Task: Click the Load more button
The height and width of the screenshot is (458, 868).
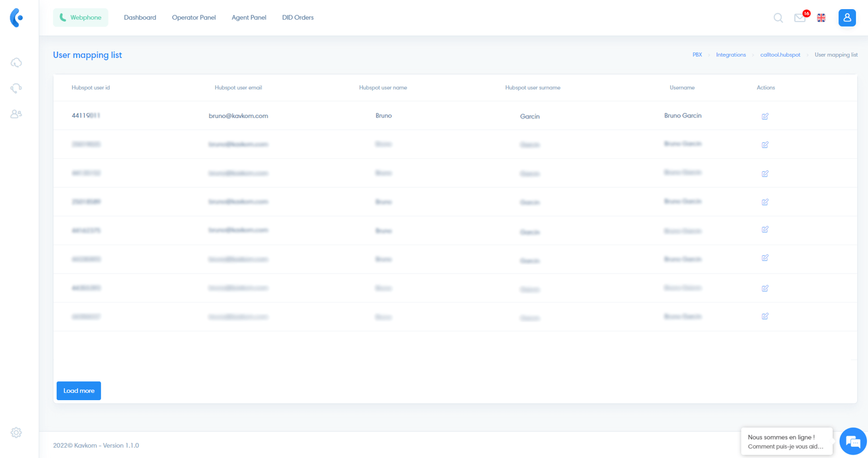Action: click(79, 390)
